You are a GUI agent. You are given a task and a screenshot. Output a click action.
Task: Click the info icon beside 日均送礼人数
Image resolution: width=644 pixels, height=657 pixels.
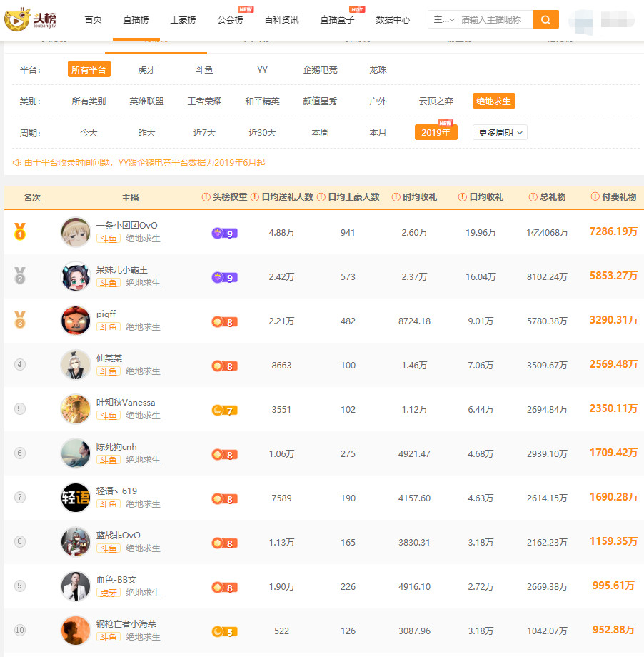[x=255, y=197]
